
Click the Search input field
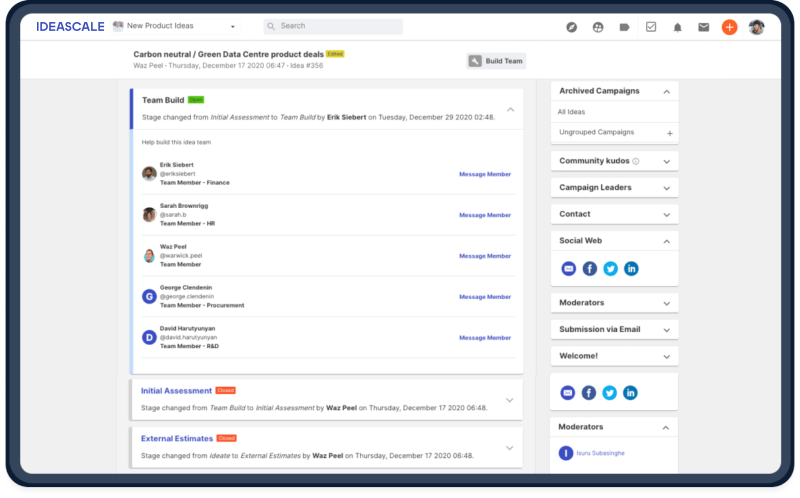coord(335,26)
